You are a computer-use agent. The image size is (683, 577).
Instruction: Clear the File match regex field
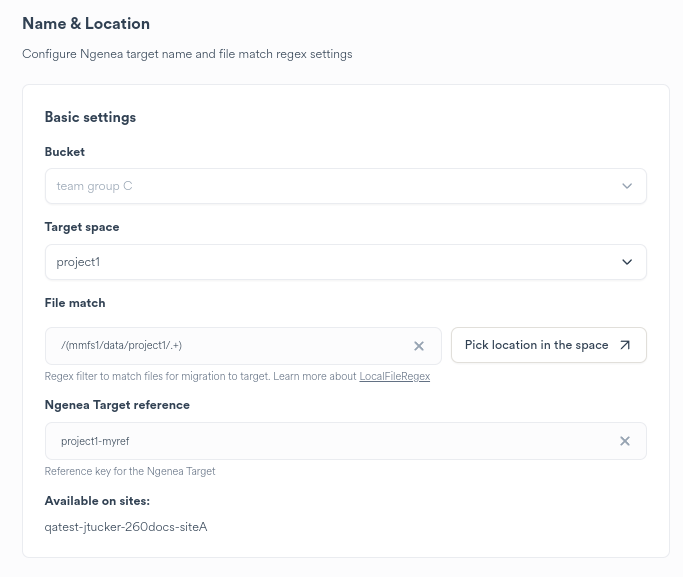pos(419,346)
